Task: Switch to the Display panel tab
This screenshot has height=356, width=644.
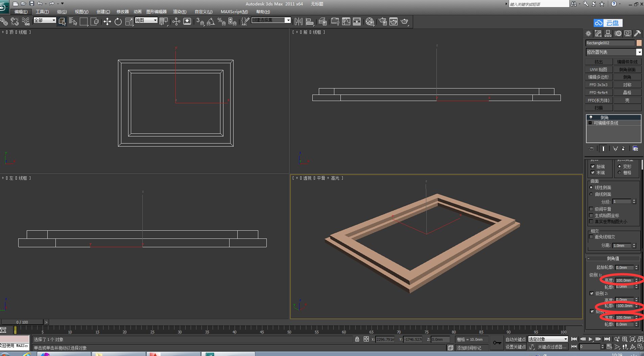Action: tap(628, 33)
